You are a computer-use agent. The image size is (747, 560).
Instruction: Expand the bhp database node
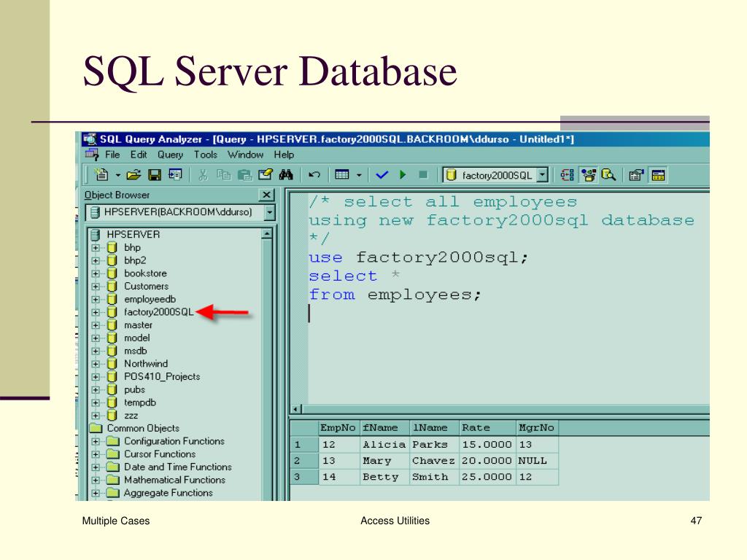[x=96, y=248]
